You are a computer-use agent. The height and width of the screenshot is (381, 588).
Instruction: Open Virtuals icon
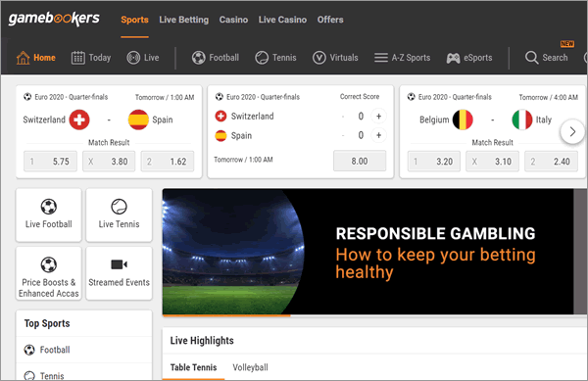coord(319,58)
